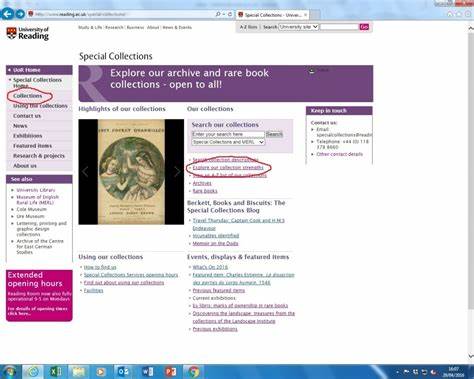The height and width of the screenshot is (379, 474).
Task: Show previous slide in highlights carousel
Action: click(85, 172)
